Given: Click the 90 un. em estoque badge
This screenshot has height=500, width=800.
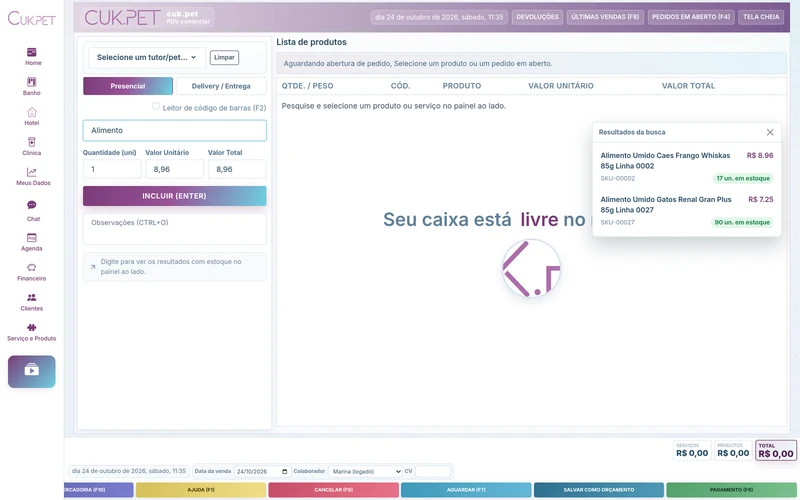Looking at the screenshot, I should pyautogui.click(x=742, y=222).
